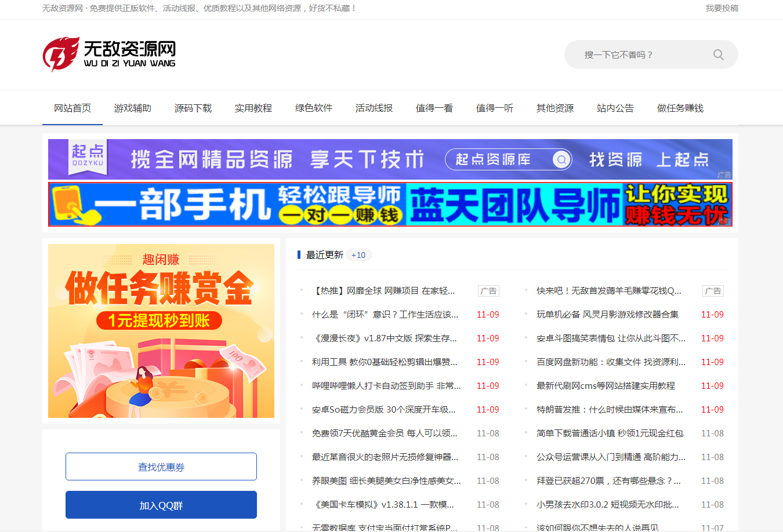This screenshot has width=783, height=532.
Task: Switch to the 源码下载 tab
Action: click(193, 108)
